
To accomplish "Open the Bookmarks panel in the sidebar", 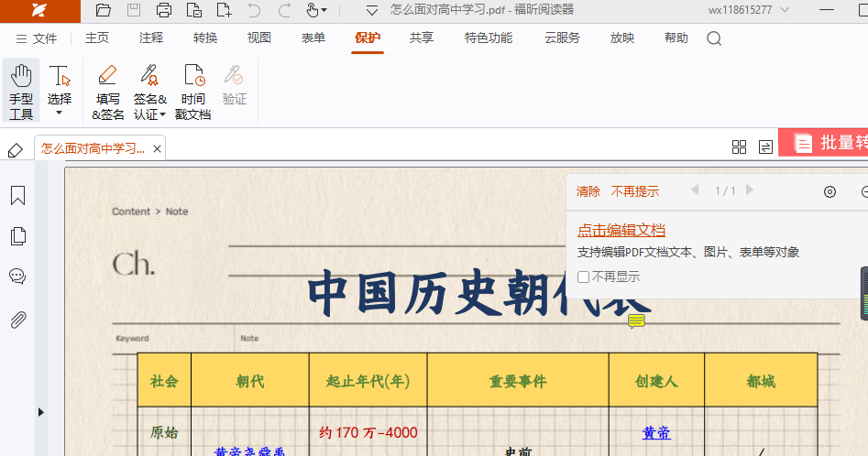I will click(x=17, y=196).
